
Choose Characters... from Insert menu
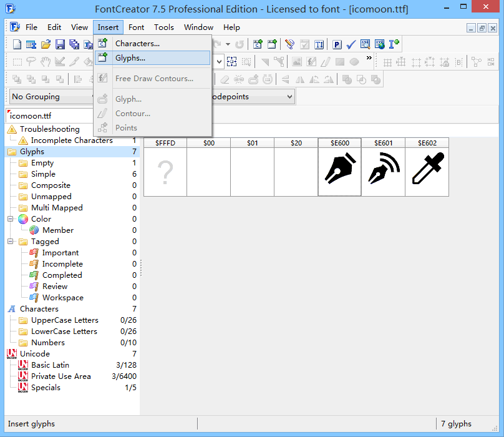(x=153, y=44)
